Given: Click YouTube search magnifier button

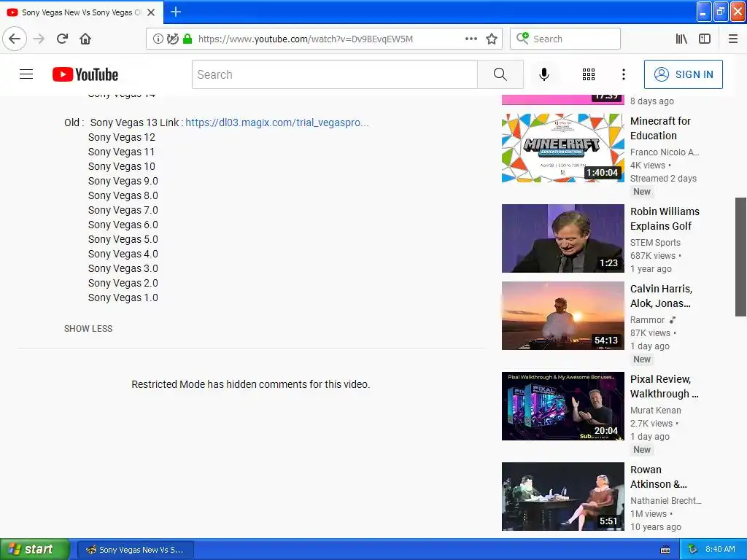Looking at the screenshot, I should coord(500,74).
